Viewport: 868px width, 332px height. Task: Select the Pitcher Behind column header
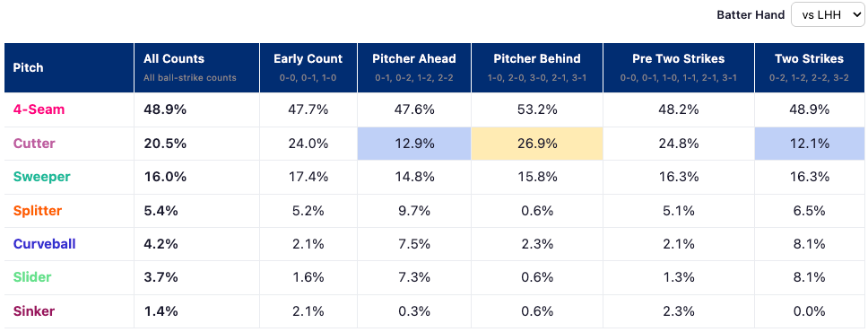[537, 67]
